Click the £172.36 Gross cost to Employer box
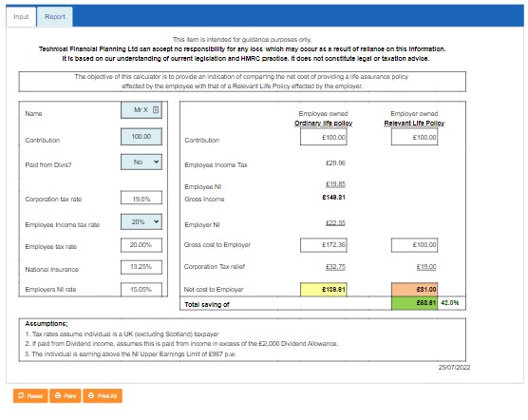The width and height of the screenshot is (528, 420). [x=324, y=245]
